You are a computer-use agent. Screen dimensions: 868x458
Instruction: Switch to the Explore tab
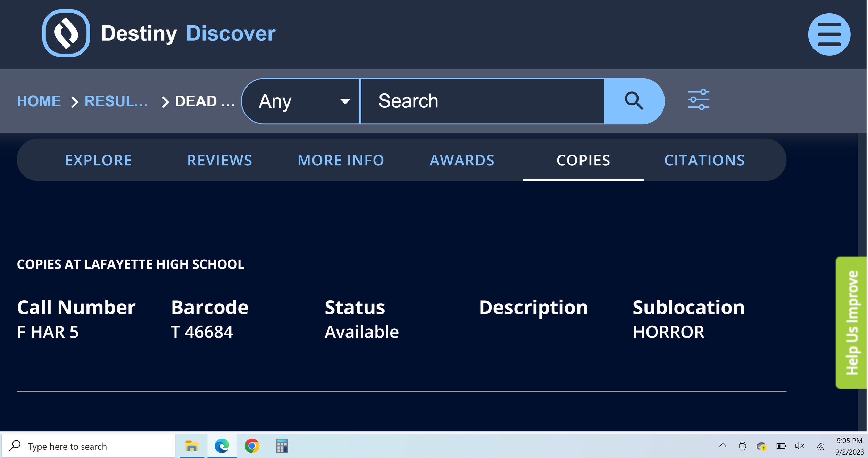pyautogui.click(x=98, y=160)
